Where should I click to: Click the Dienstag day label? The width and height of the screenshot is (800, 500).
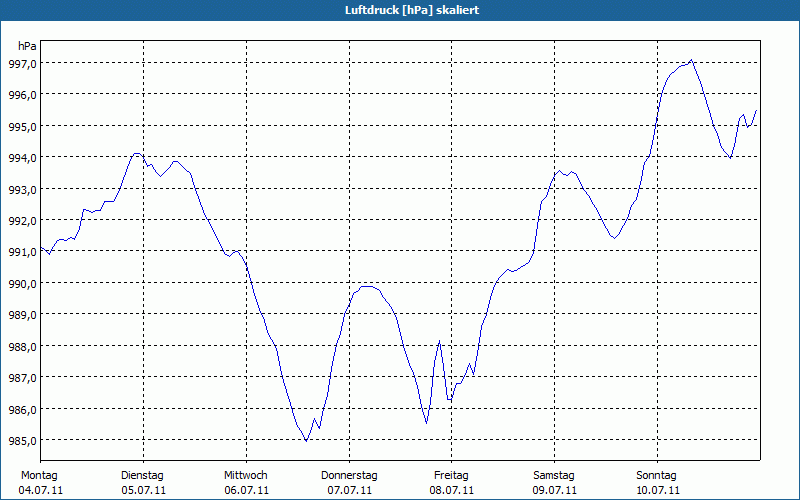[142, 476]
